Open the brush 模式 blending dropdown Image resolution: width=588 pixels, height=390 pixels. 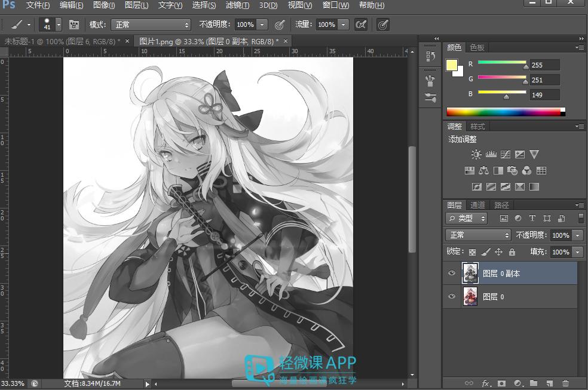coord(152,24)
